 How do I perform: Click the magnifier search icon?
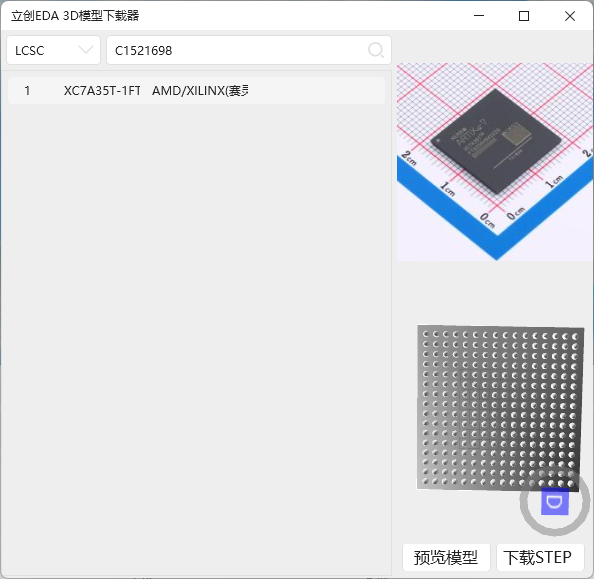pyautogui.click(x=375, y=50)
